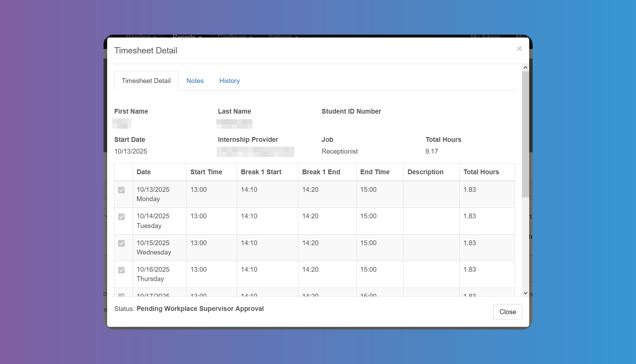Click the Wednesday row 14:20 break end
This screenshot has height=364, width=636.
310,243
